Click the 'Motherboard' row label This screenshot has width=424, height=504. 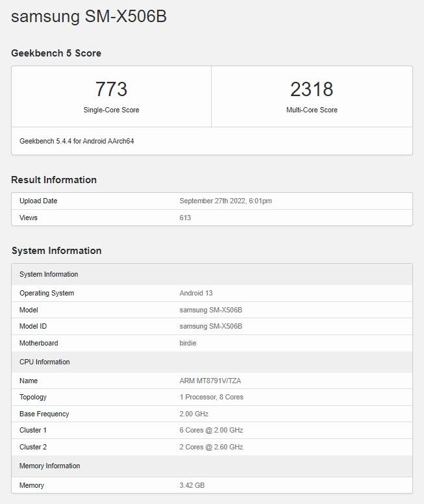pyautogui.click(x=38, y=343)
